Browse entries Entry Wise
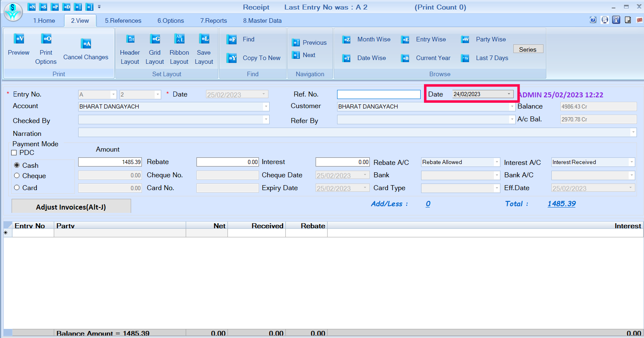The height and width of the screenshot is (338, 644). coord(424,39)
